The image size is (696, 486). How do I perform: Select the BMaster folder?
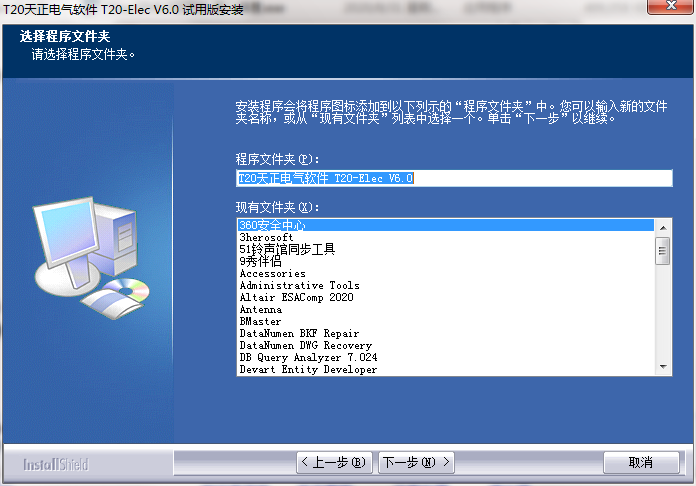445,321
